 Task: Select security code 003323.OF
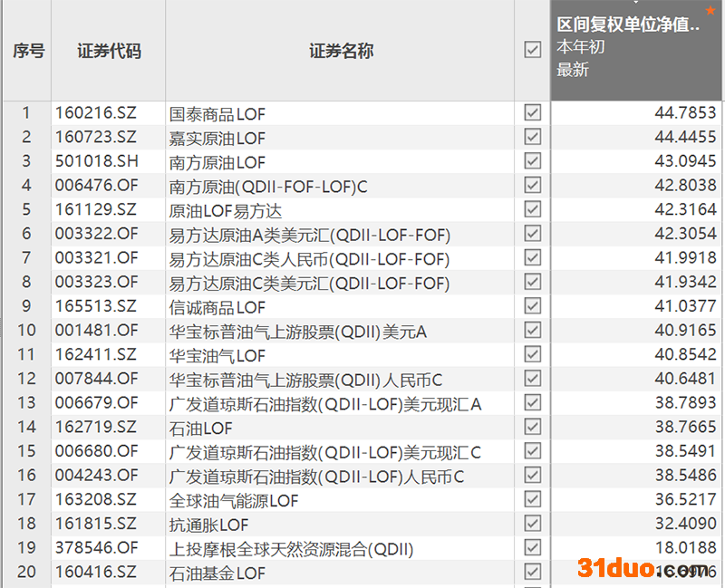(x=97, y=282)
